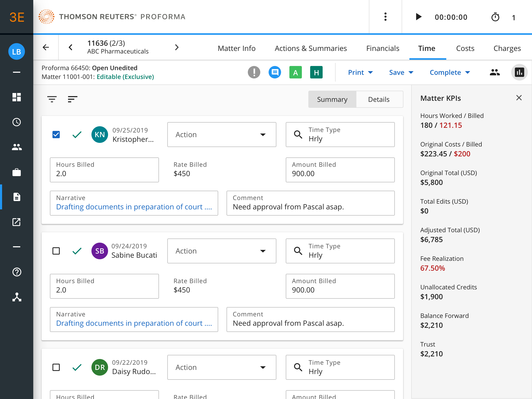Click the blue comments bubble icon

(275, 72)
